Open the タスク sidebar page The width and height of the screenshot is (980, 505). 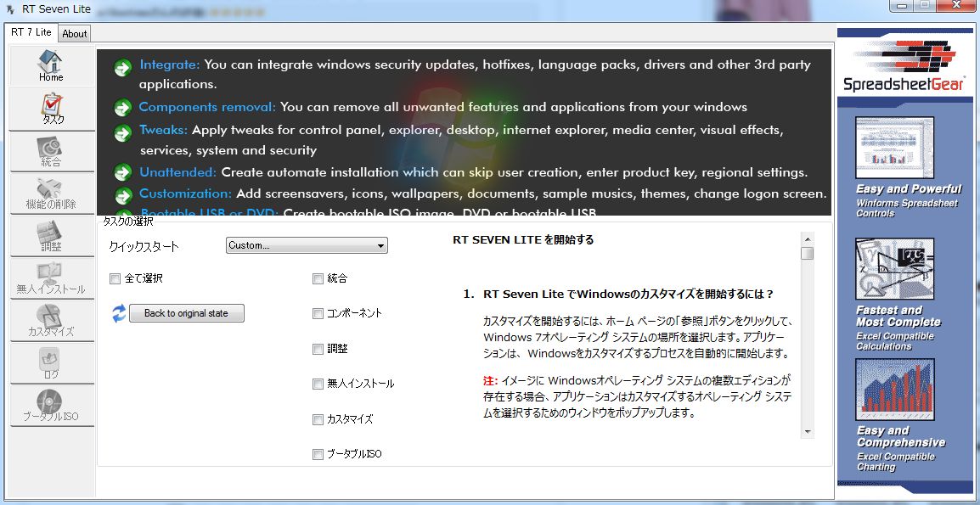51,109
